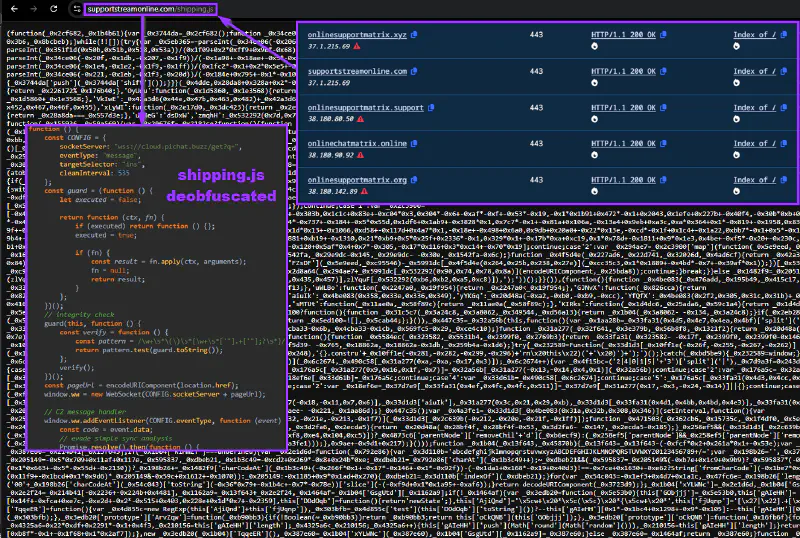Click the round icon under Index of / for onlinesupportmatrix.support

(736, 119)
